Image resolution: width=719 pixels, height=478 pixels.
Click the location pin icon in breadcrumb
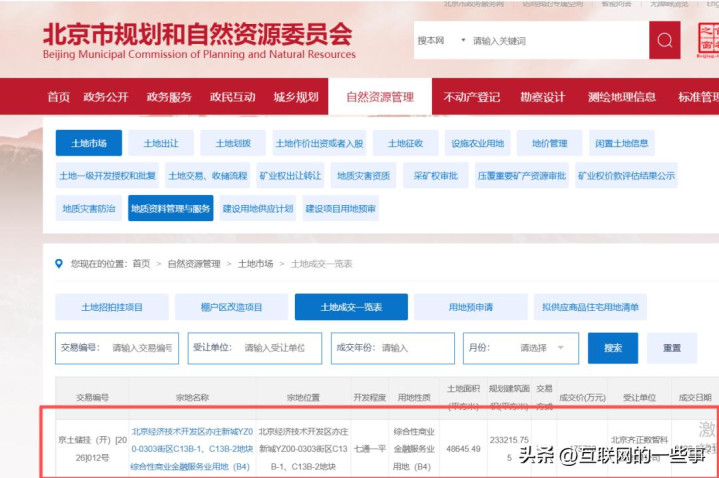[x=60, y=263]
